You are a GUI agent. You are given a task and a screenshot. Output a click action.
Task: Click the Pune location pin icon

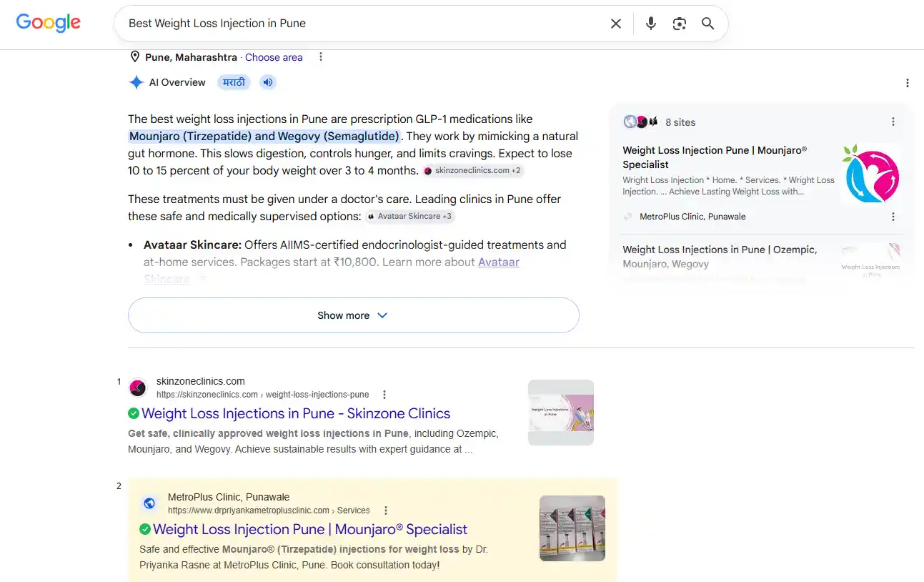click(x=134, y=57)
